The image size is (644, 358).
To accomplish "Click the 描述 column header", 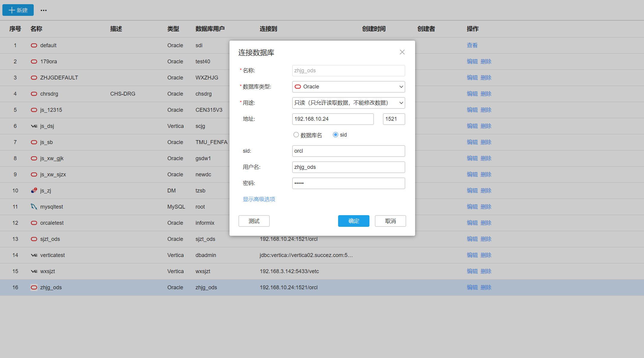I will (116, 29).
